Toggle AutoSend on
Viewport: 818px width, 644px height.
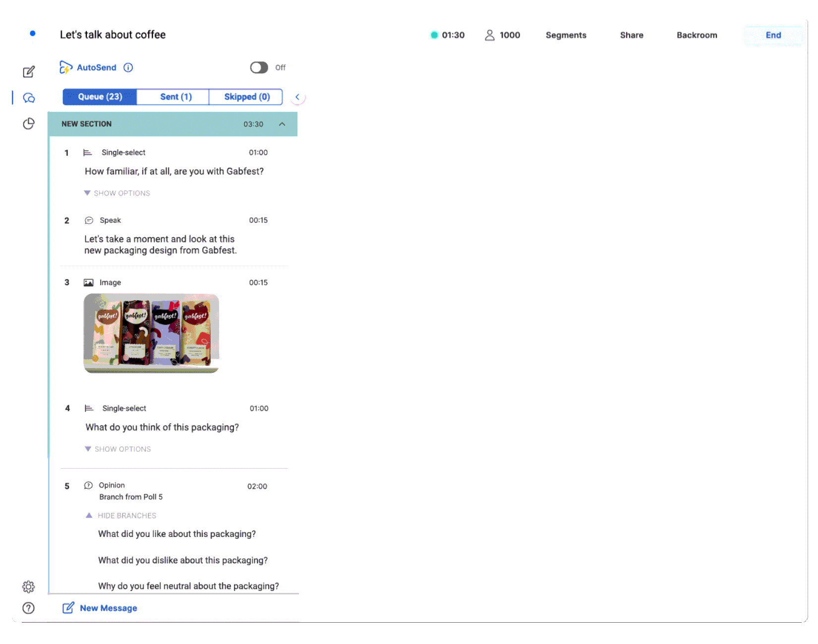[259, 67]
